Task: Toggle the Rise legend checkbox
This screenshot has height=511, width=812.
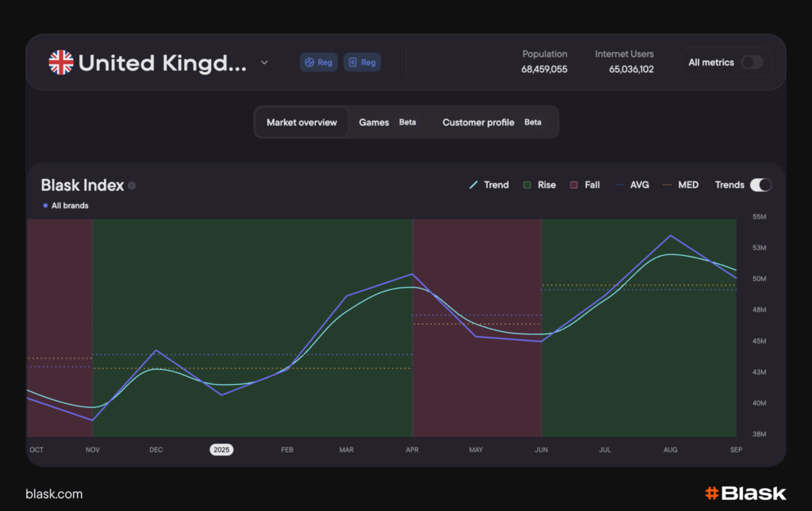Action: [x=527, y=185]
